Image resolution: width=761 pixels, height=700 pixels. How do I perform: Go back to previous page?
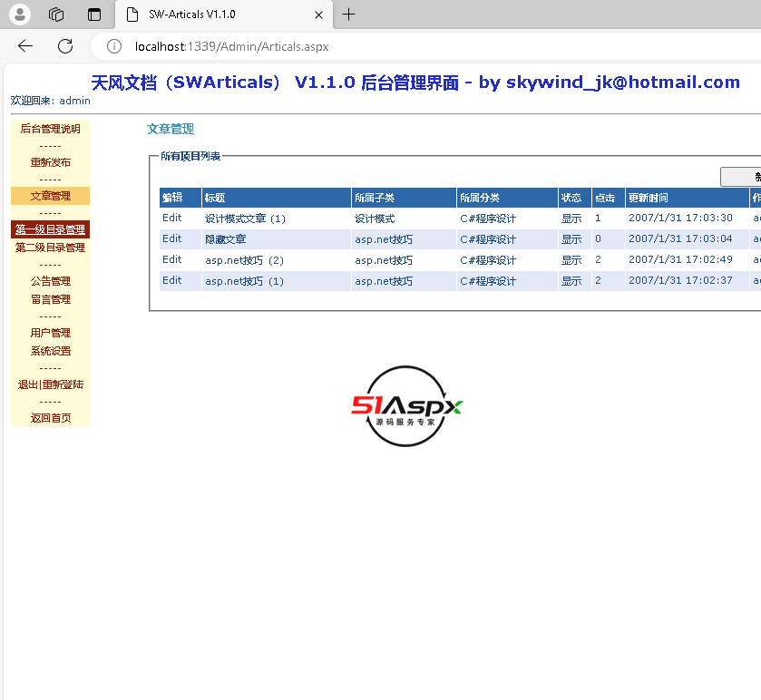(x=25, y=46)
